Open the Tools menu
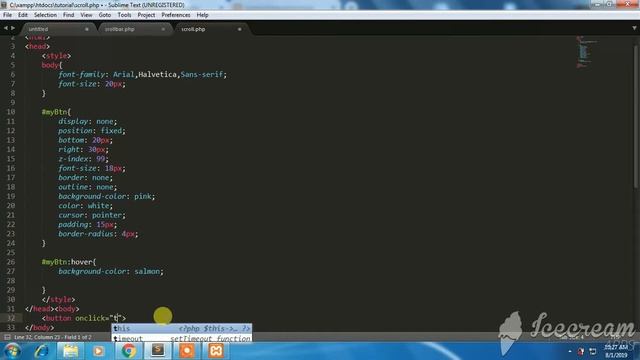Screen dimensions: 640x360 [x=124, y=15]
